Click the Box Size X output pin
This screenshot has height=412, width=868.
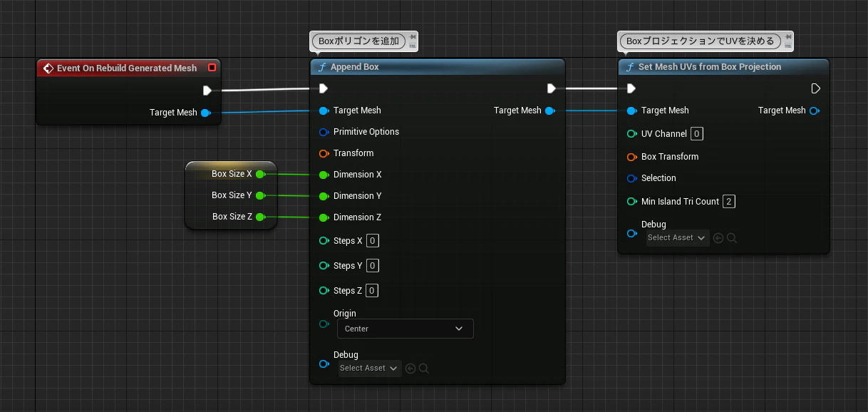point(260,174)
